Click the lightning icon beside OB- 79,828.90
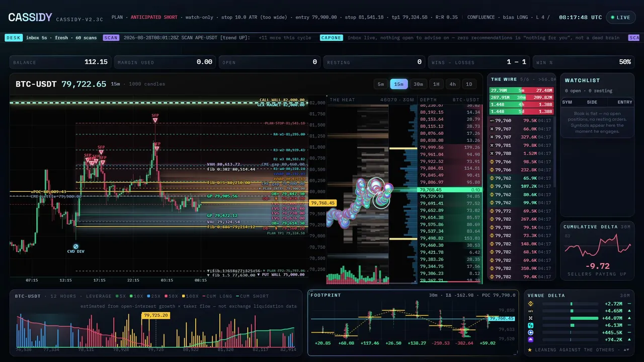 [x=276, y=199]
